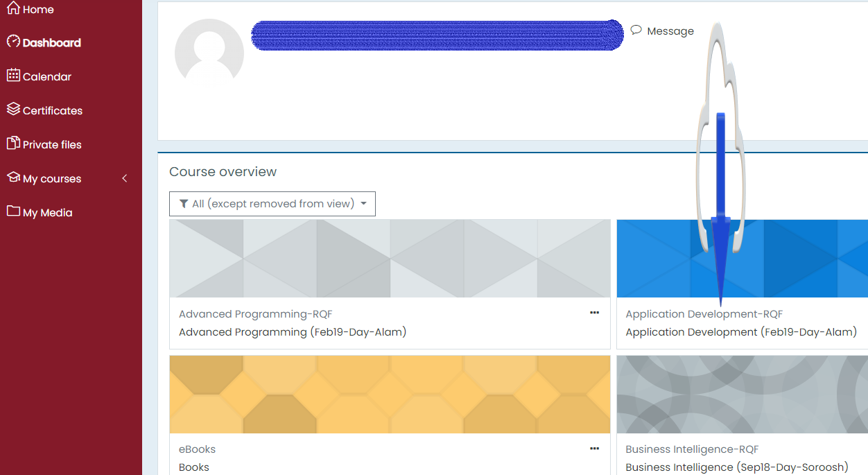This screenshot has height=475, width=868.
Task: Click the gray Advanced Programming course banner
Action: [x=390, y=259]
